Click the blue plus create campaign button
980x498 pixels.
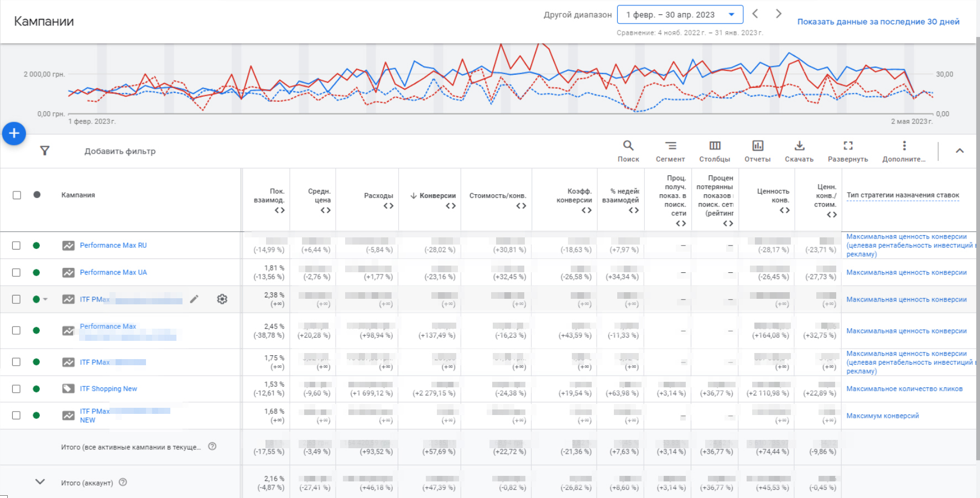click(14, 133)
